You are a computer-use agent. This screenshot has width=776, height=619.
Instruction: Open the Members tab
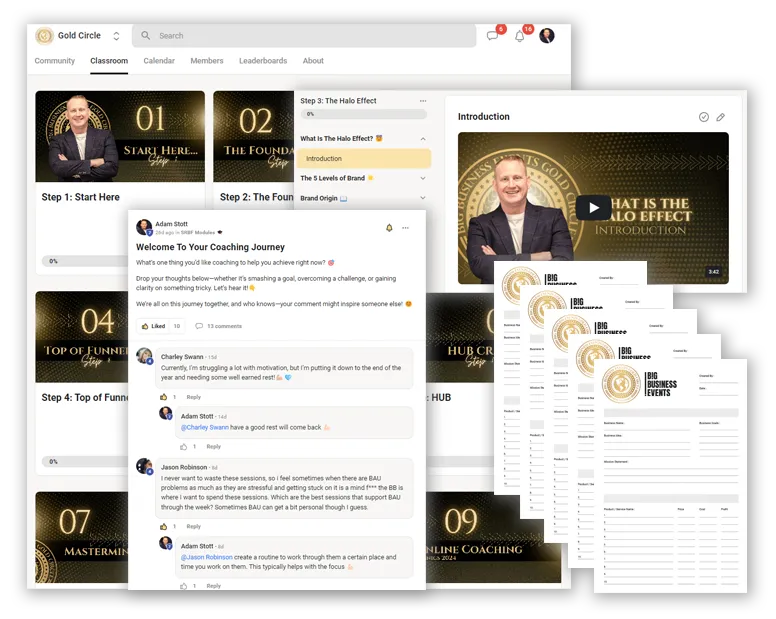[207, 60]
